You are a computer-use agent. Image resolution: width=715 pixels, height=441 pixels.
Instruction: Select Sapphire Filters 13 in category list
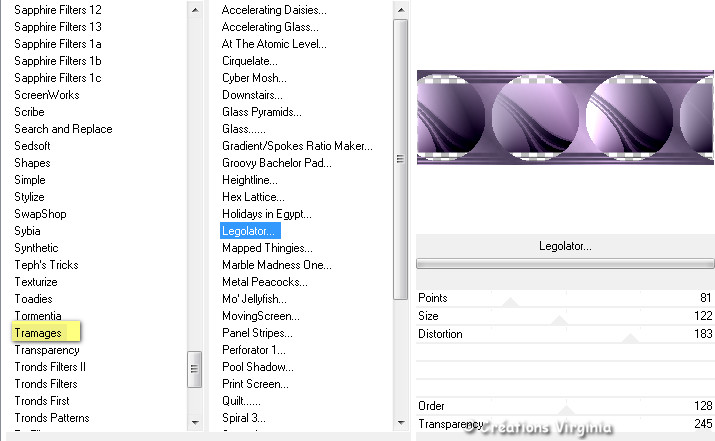click(58, 27)
